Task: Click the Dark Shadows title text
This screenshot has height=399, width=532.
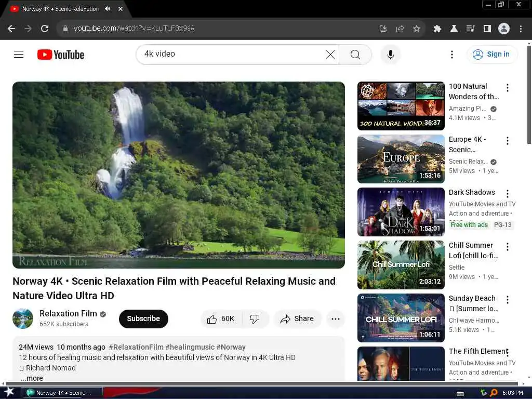Action: pyautogui.click(x=472, y=192)
